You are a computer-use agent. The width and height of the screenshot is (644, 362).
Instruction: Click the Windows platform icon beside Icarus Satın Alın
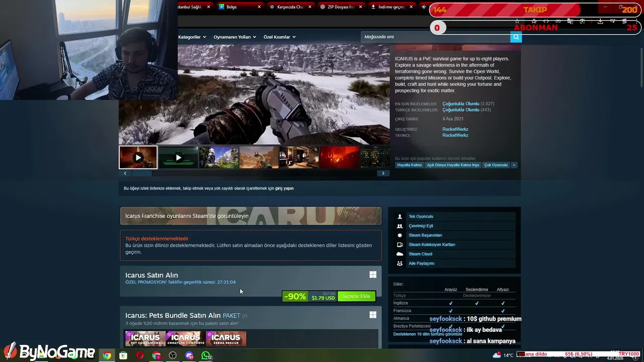(x=373, y=275)
